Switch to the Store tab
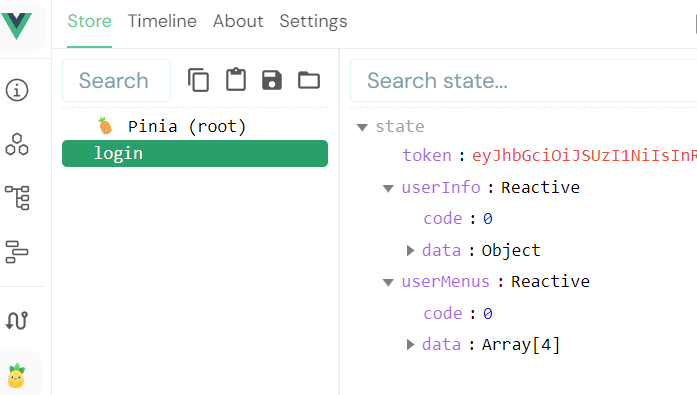This screenshot has width=697, height=395. coord(89,21)
